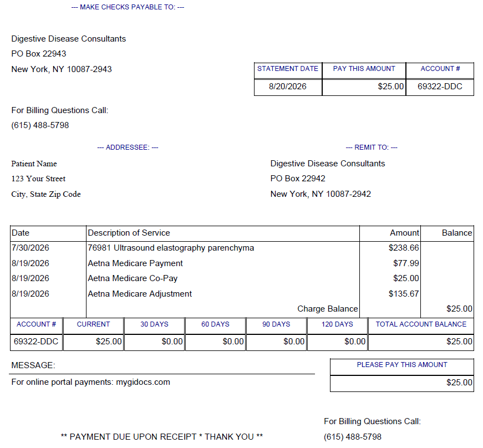The image size is (483, 448).
Task: Select the bottom billing phone (615) 488-5798
Action: coord(353,437)
